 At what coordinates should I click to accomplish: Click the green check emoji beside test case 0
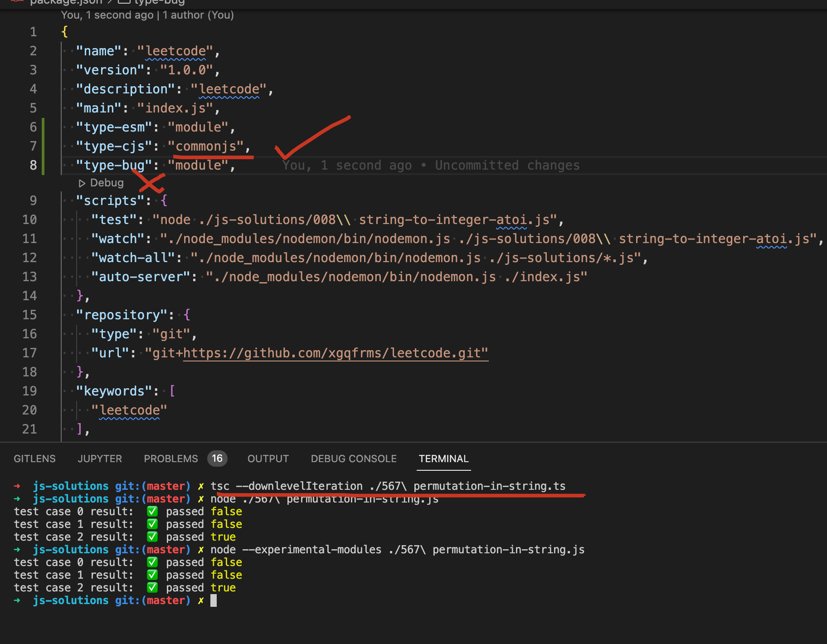(152, 511)
